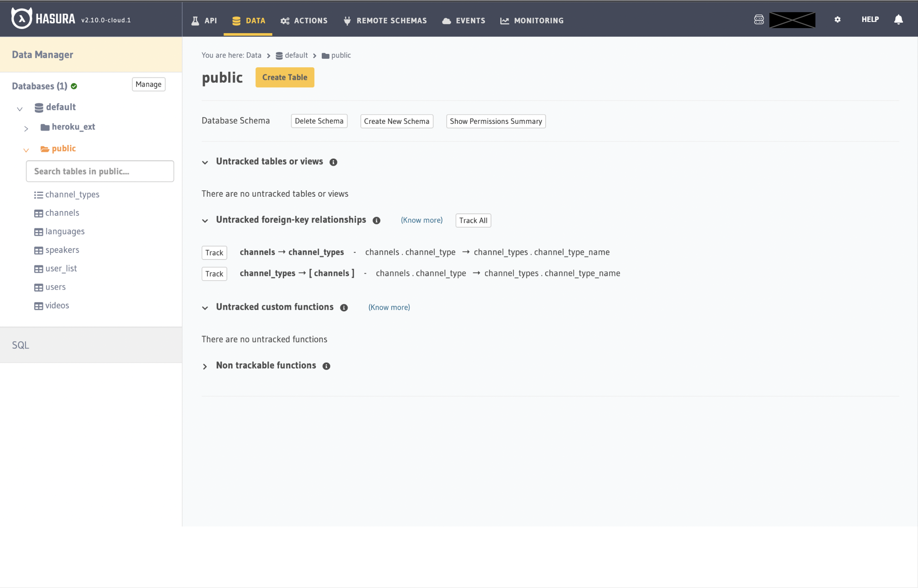Collapse Untracked tables or views section
This screenshot has width=918, height=588.
[205, 163]
